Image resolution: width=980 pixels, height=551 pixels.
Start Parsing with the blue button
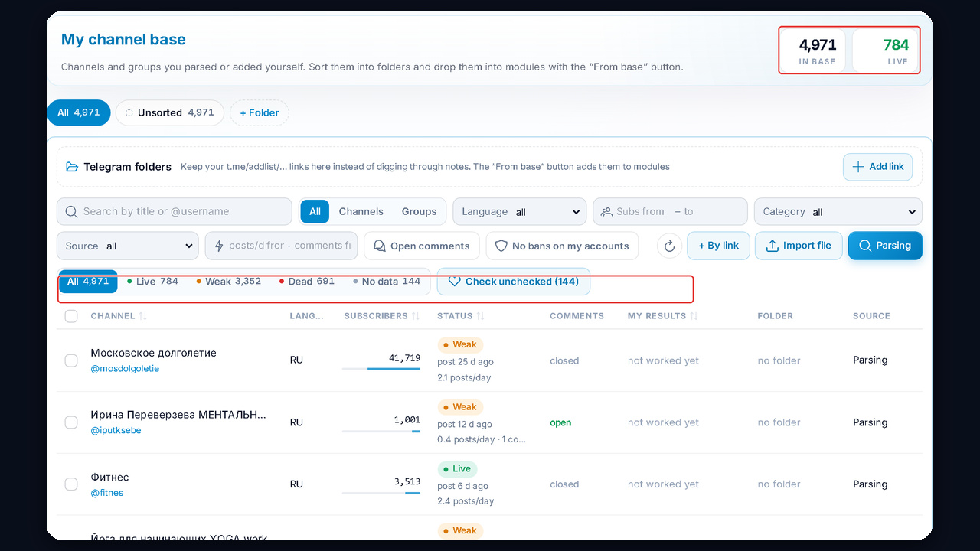(885, 246)
